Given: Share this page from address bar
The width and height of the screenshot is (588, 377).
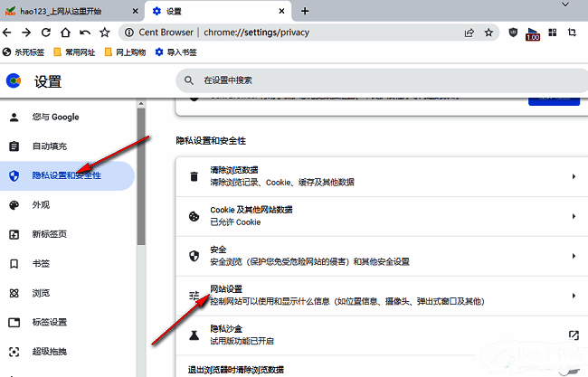Looking at the screenshot, I should coord(469,33).
